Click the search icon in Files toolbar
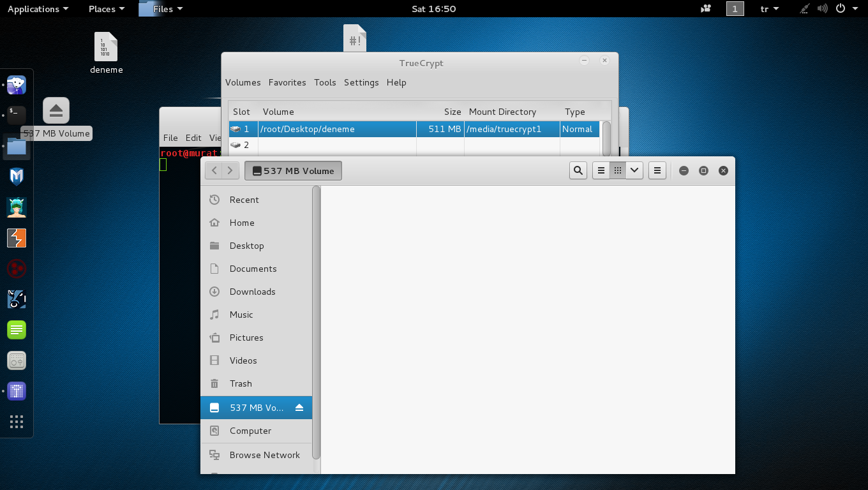Viewport: 868px width, 490px height. pyautogui.click(x=578, y=170)
